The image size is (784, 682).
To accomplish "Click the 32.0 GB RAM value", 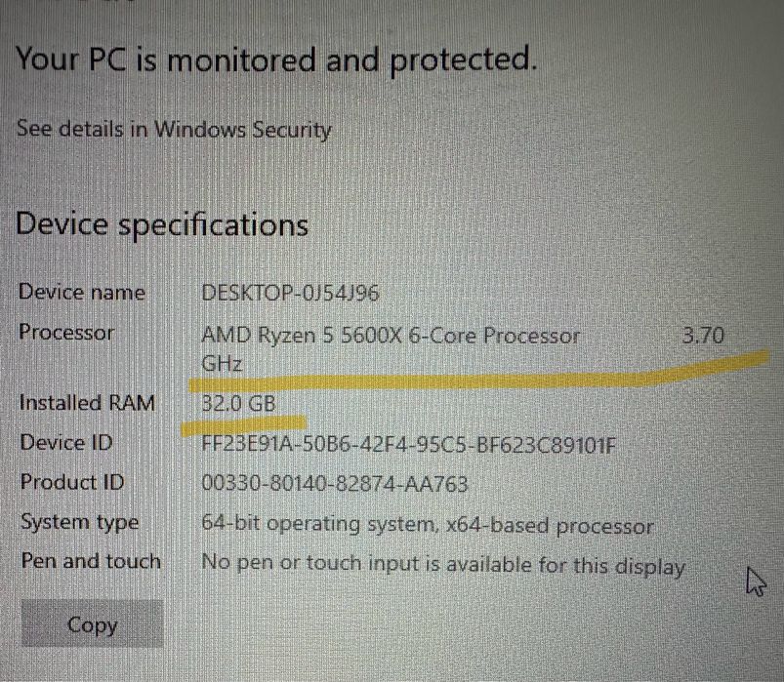I will point(238,402).
